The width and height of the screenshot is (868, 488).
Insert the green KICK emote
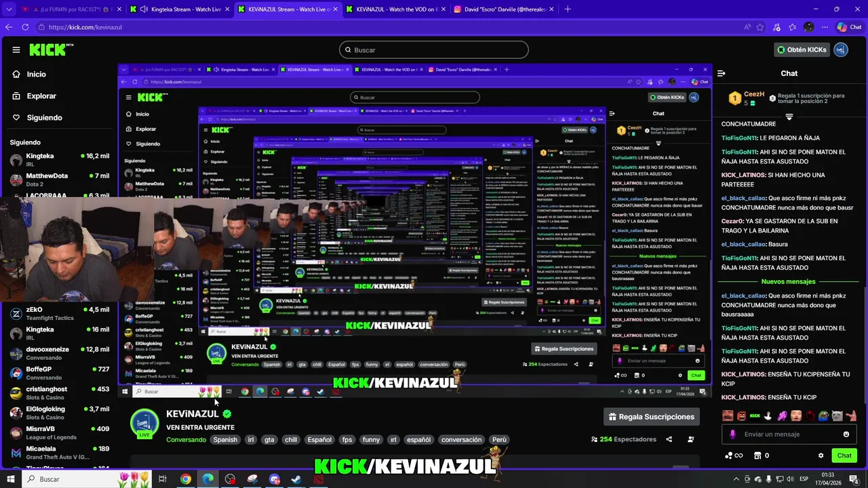tap(755, 415)
